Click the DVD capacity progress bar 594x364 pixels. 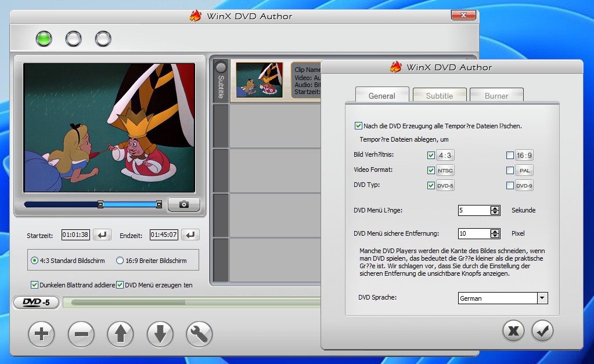pos(192,302)
